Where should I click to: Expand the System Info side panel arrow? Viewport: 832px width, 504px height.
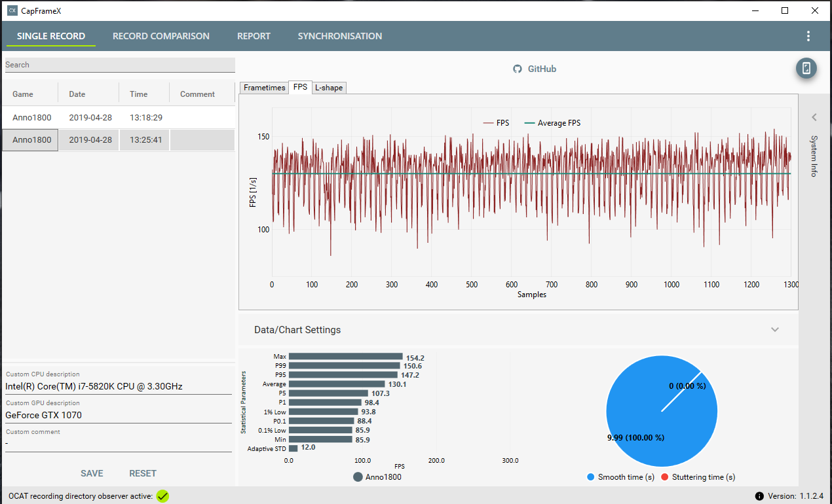(814, 117)
